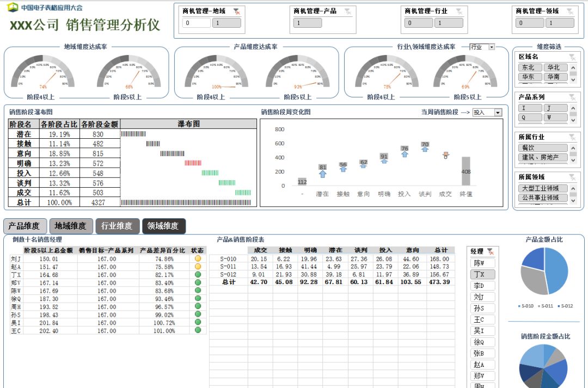Click yellow status circle in 刘J row

click(198, 258)
